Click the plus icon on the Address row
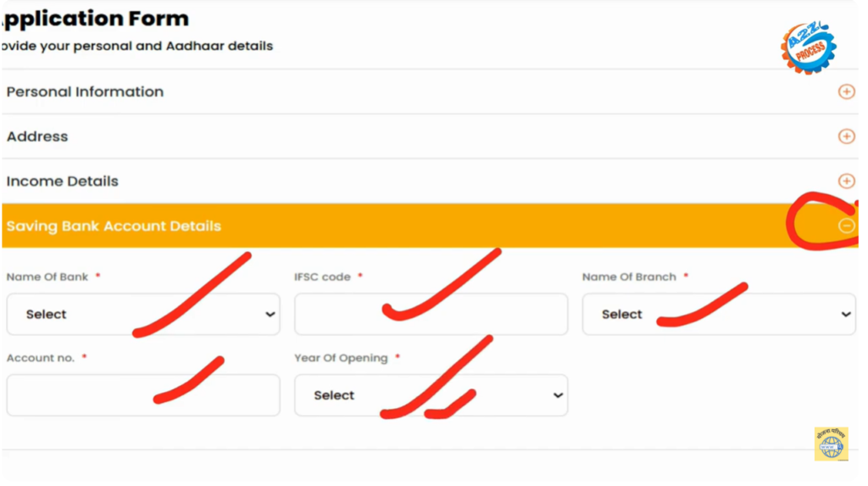The width and height of the screenshot is (868, 486). coord(846,137)
